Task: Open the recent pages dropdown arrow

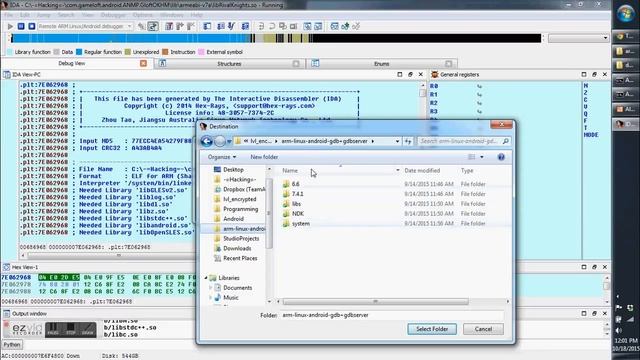Action: pyautogui.click(x=229, y=142)
